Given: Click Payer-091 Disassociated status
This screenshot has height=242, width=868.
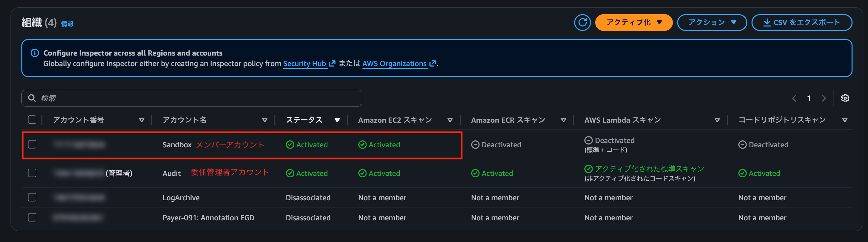Looking at the screenshot, I should click(x=308, y=218).
